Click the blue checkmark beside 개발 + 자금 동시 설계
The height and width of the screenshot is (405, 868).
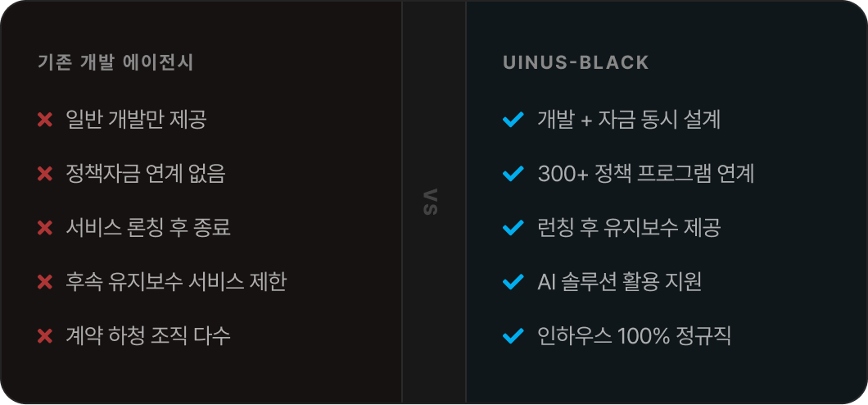(513, 120)
